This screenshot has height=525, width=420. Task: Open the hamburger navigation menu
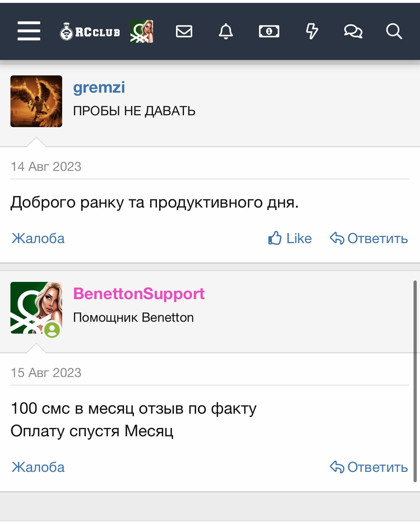point(29,31)
